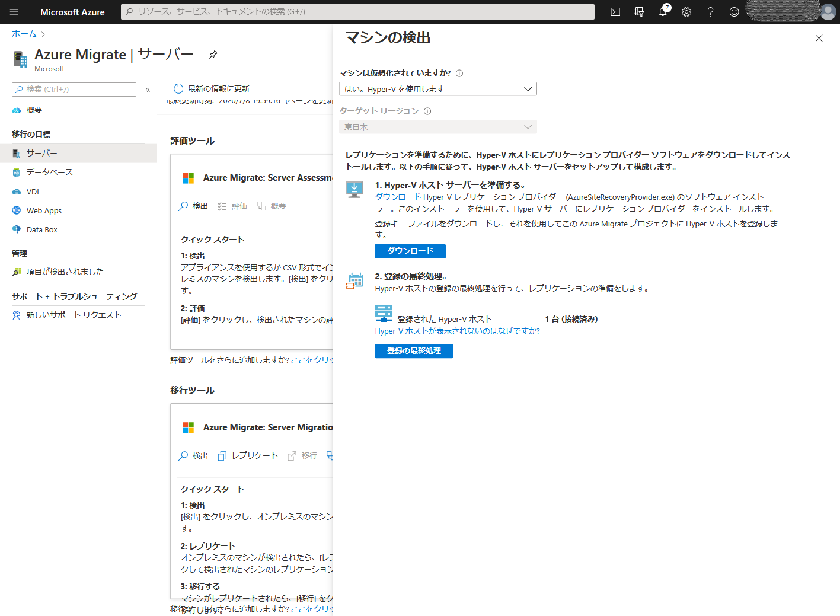The height and width of the screenshot is (616, 840).
Task: Open the hamburger portal menu
Action: tap(14, 12)
